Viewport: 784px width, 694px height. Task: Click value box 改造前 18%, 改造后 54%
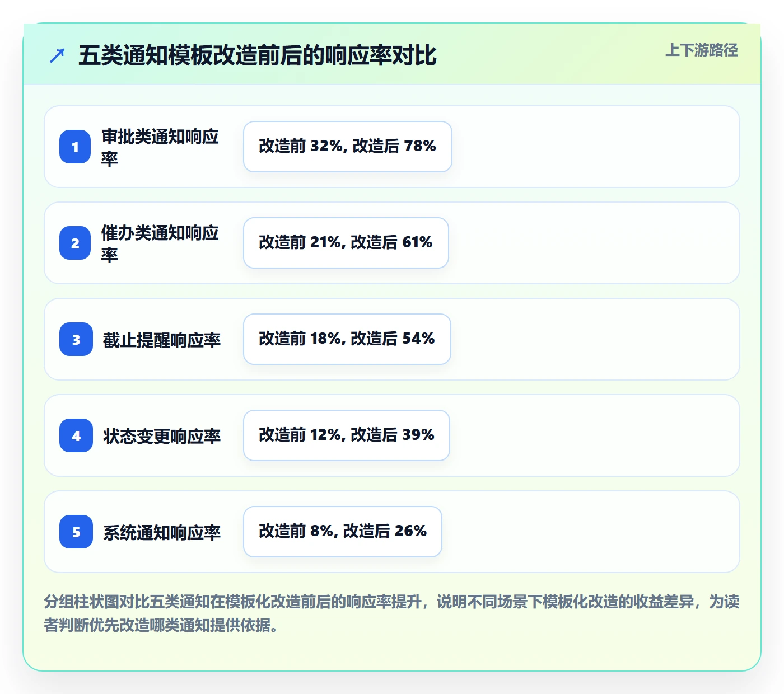(x=347, y=339)
